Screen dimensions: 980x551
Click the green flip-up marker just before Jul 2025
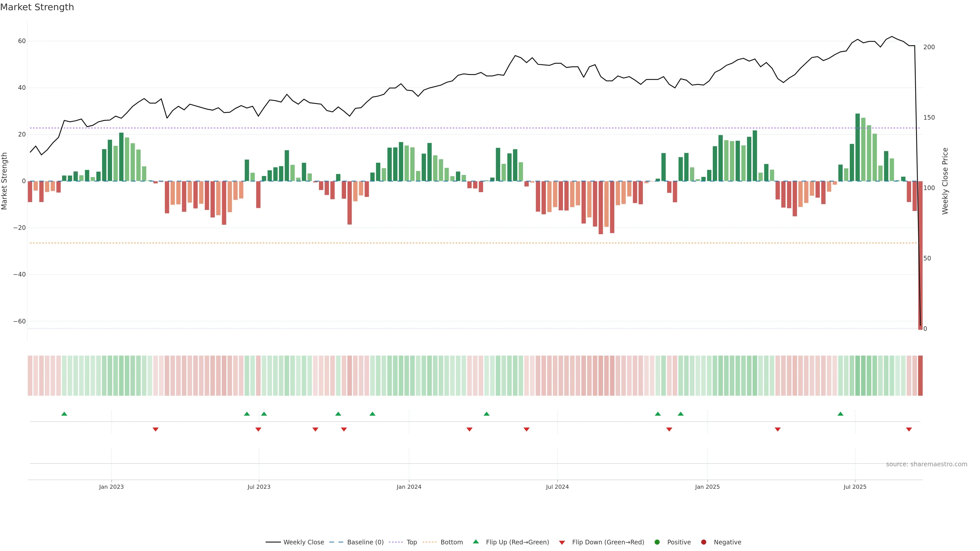click(x=840, y=414)
